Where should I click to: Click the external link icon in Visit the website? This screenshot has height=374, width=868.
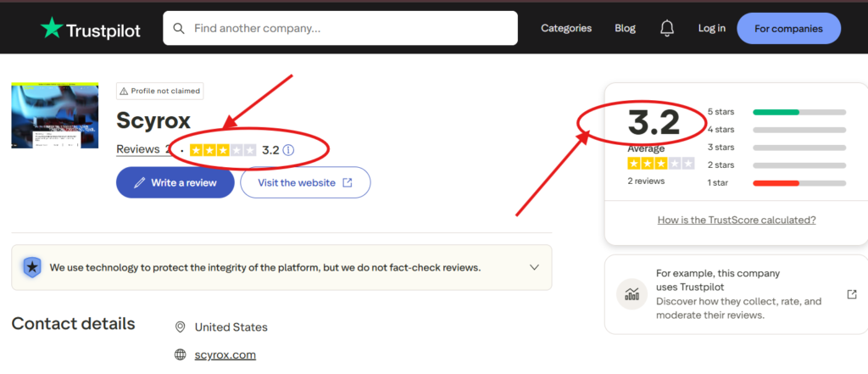tap(347, 182)
